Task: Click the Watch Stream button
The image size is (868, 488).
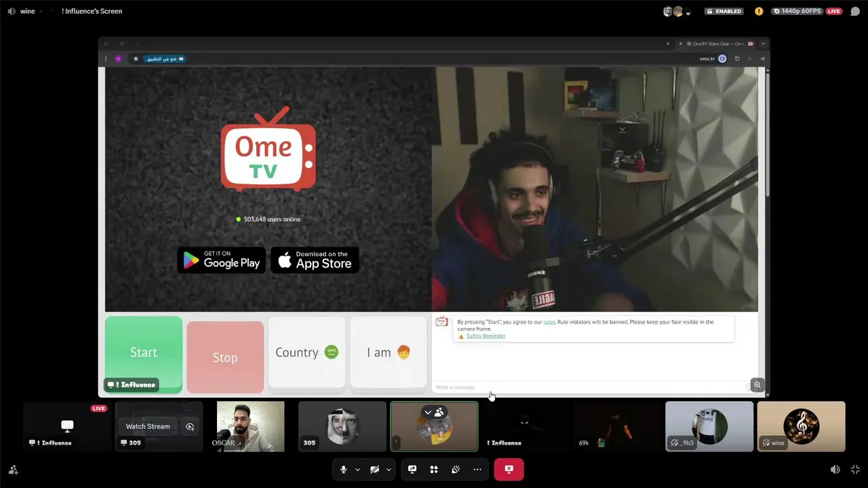Action: click(148, 426)
